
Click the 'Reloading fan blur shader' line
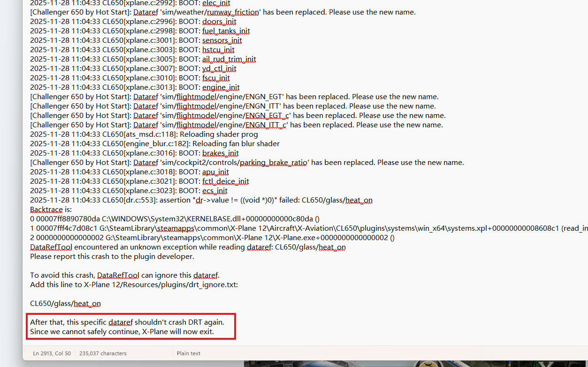pyautogui.click(x=155, y=144)
